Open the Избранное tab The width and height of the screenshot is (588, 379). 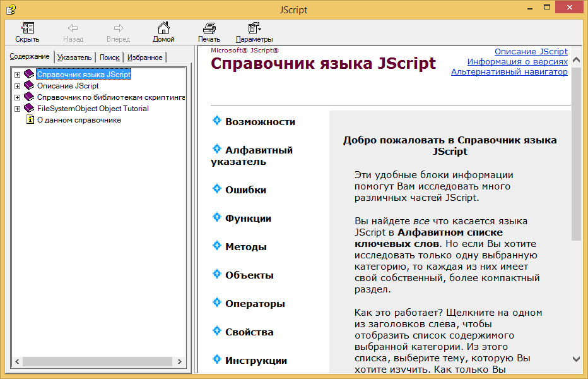pyautogui.click(x=144, y=57)
